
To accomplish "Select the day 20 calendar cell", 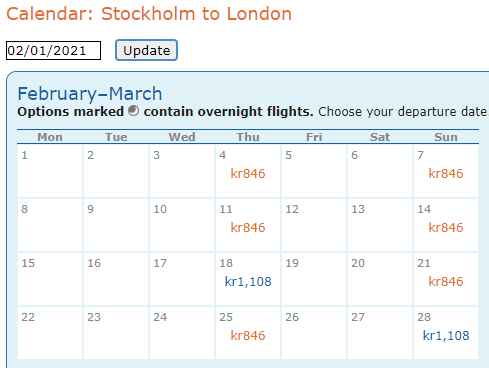I will tap(380, 279).
